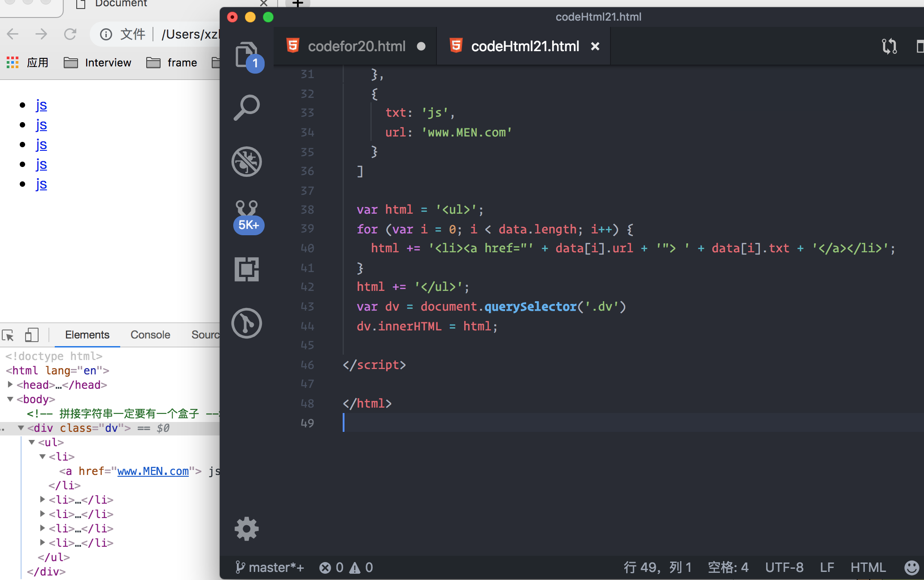
Task: Switch to the Console tab in DevTools
Action: pyautogui.click(x=150, y=335)
